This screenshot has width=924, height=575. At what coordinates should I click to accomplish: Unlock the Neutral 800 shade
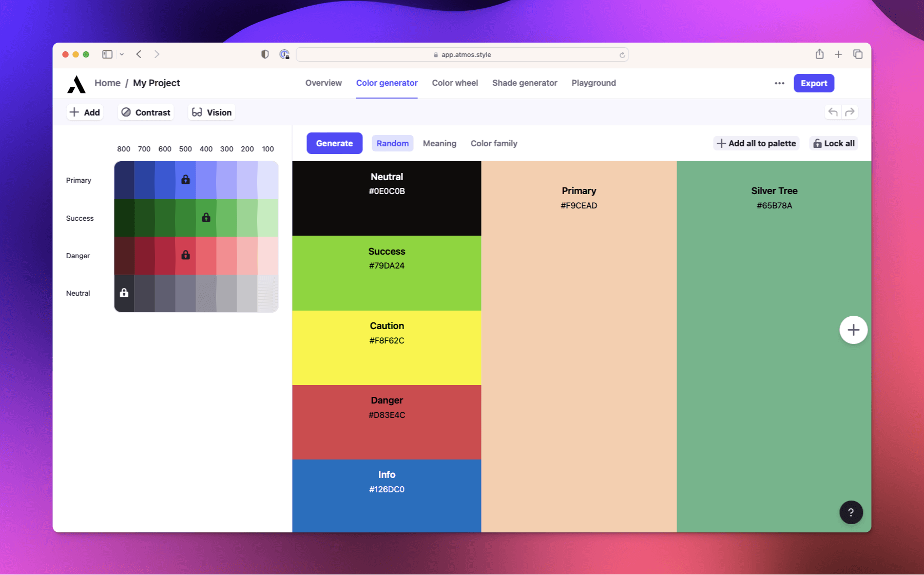pyautogui.click(x=124, y=293)
